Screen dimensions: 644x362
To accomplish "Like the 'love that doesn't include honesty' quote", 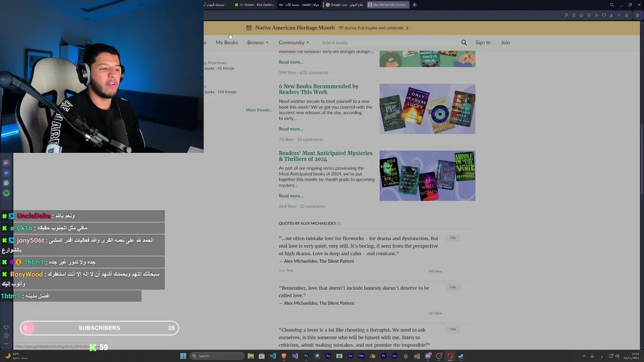I will click(x=453, y=288).
